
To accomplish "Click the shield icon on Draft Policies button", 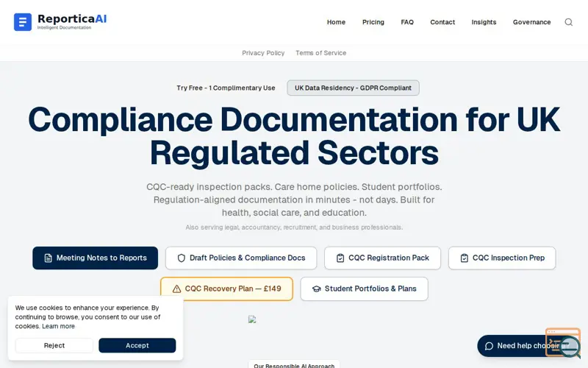I will 181,258.
